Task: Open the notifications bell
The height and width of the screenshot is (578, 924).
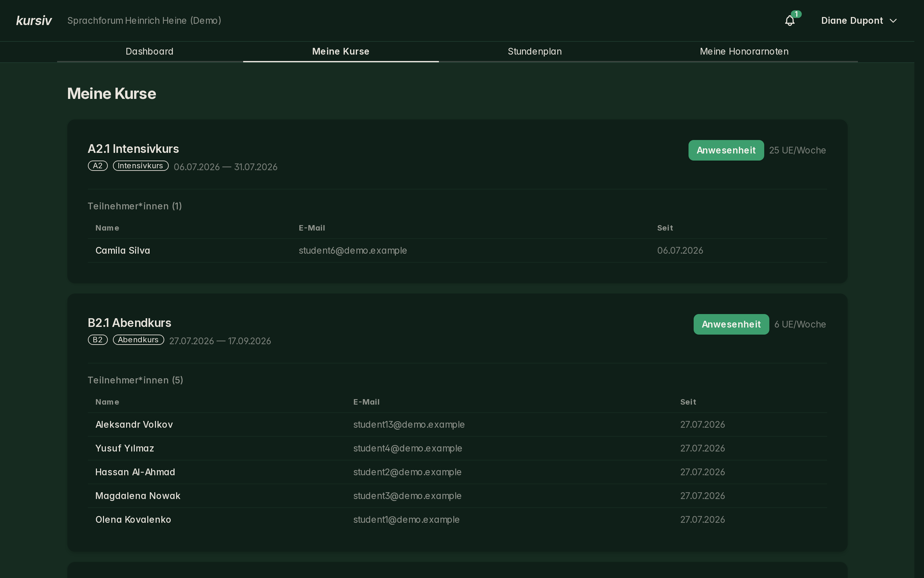Action: pyautogui.click(x=790, y=20)
